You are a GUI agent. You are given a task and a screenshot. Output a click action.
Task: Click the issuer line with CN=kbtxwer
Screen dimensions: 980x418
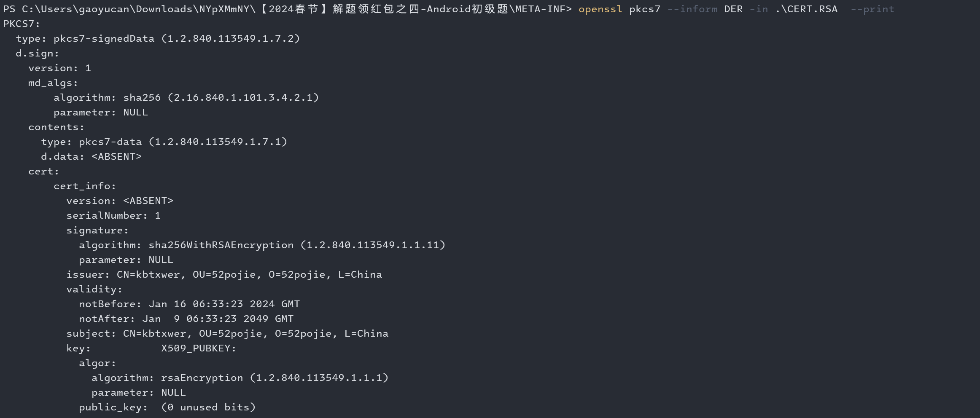click(224, 275)
